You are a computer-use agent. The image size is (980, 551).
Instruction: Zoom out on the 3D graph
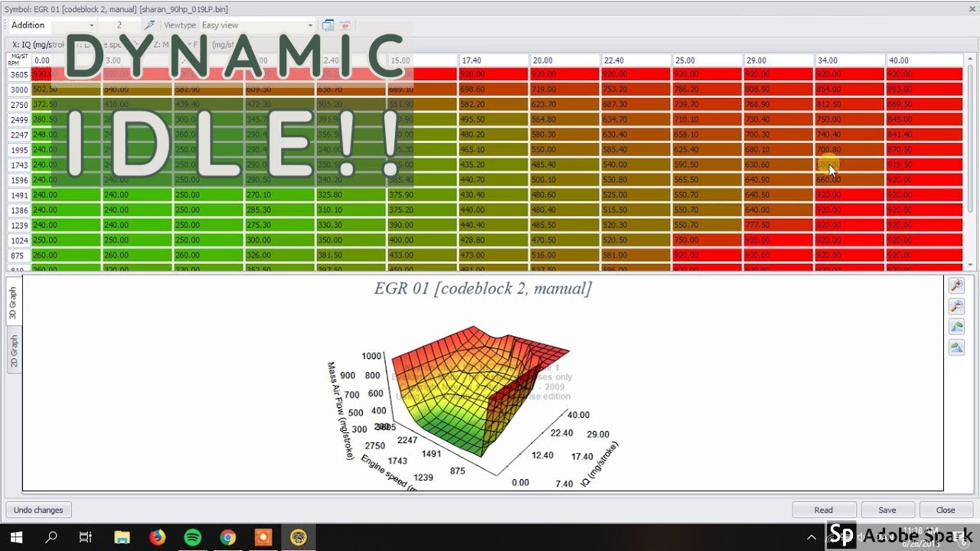tap(956, 306)
